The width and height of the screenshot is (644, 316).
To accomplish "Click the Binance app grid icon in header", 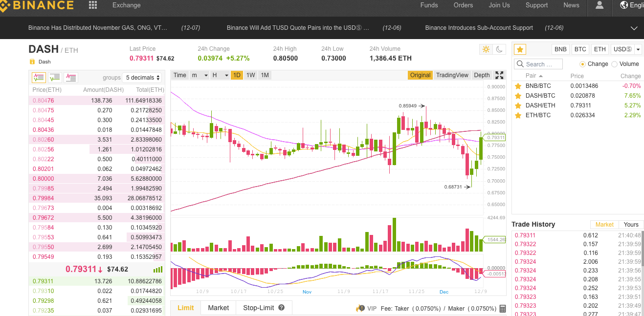I will [92, 5].
